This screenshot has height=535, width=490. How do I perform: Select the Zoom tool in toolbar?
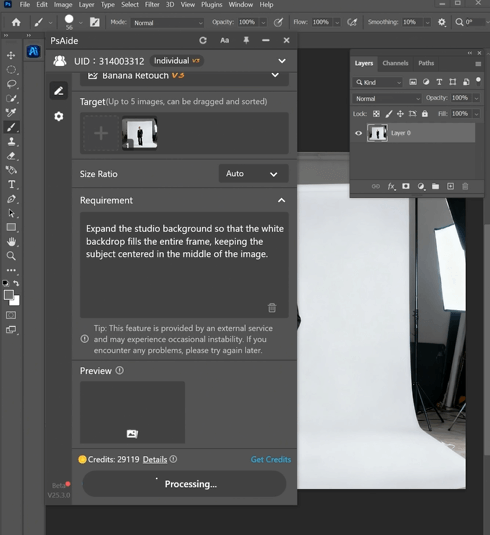point(11,256)
